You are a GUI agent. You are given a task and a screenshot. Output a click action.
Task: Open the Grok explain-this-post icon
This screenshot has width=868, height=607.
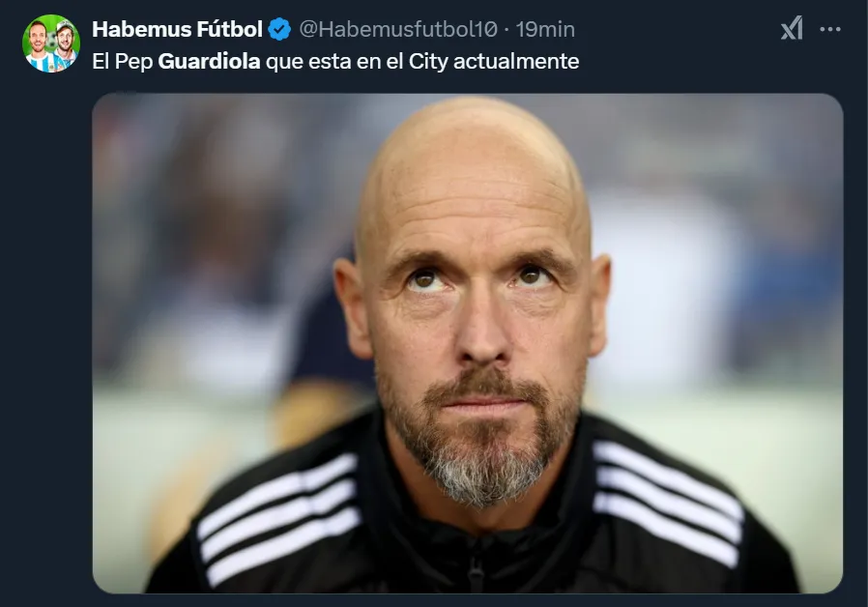[792, 29]
